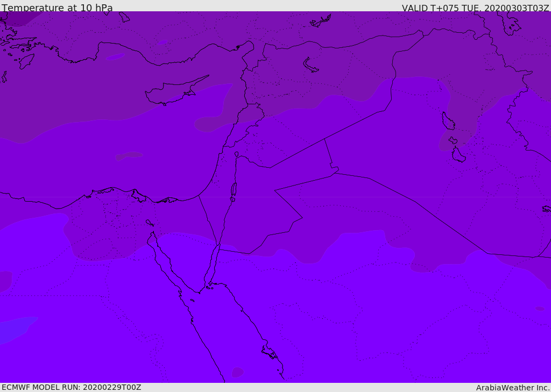Click the 'ArabiaWeather Inc' credit text
Image resolution: width=551 pixels, height=392 pixels.
tap(512, 388)
